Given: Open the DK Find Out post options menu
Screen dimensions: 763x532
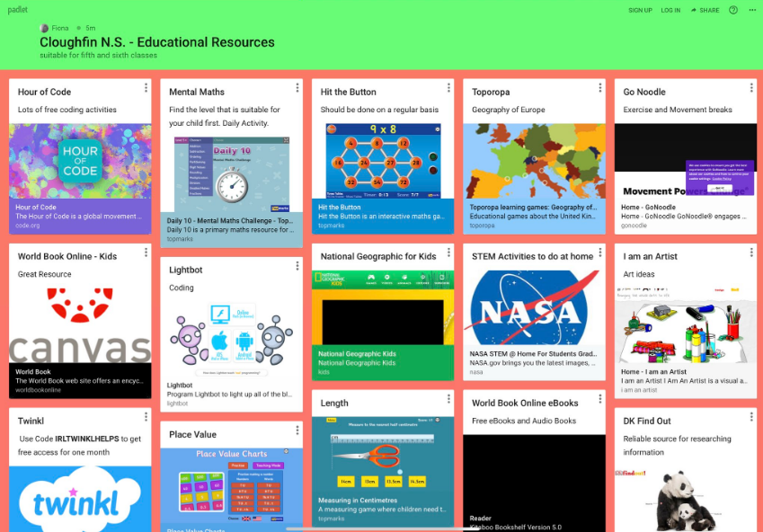Looking at the screenshot, I should click(x=751, y=417).
